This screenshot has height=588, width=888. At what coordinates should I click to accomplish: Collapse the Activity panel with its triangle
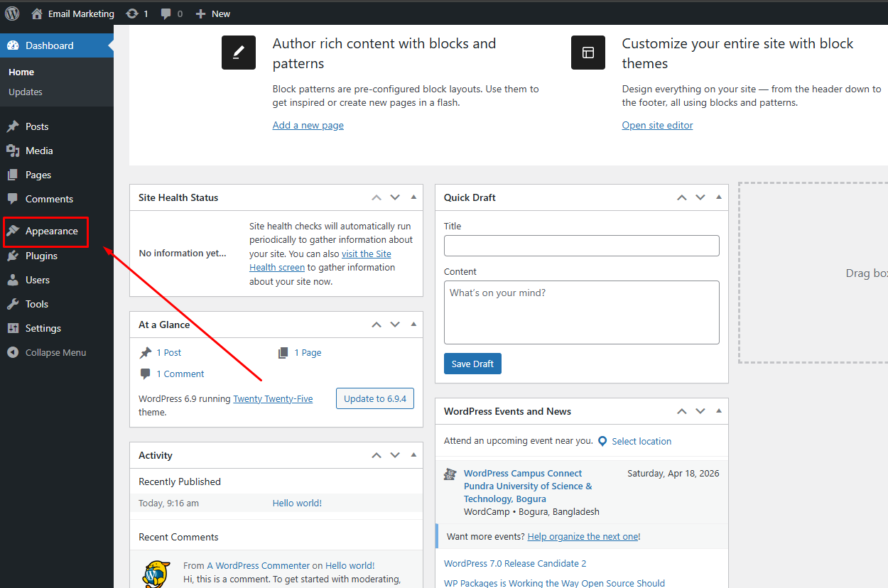[413, 454]
